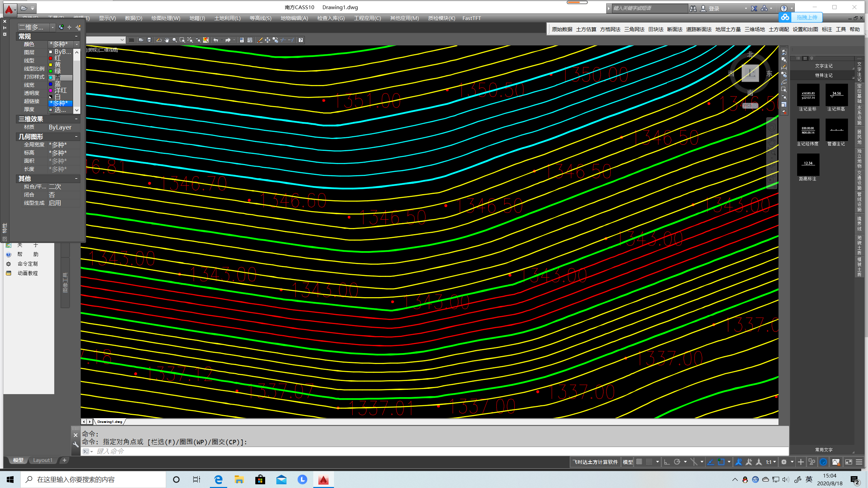Open the 等高线(S) menu
The image size is (868, 488).
click(260, 18)
